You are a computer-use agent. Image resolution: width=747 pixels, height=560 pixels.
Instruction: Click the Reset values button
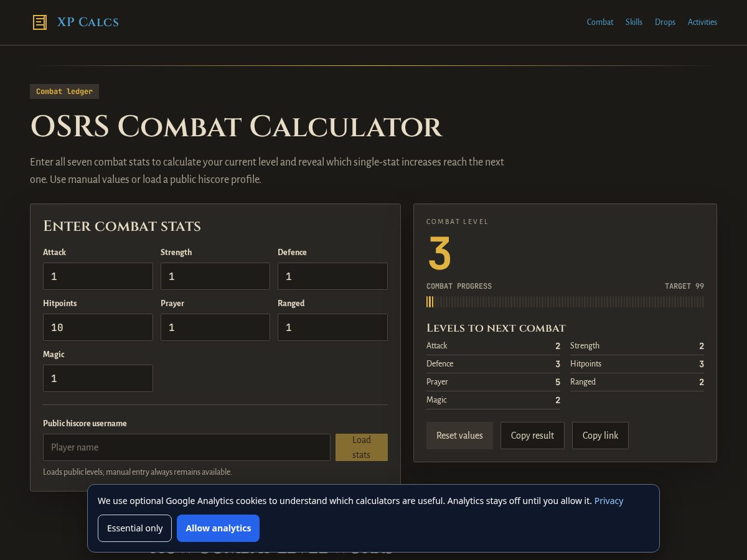pyautogui.click(x=459, y=436)
